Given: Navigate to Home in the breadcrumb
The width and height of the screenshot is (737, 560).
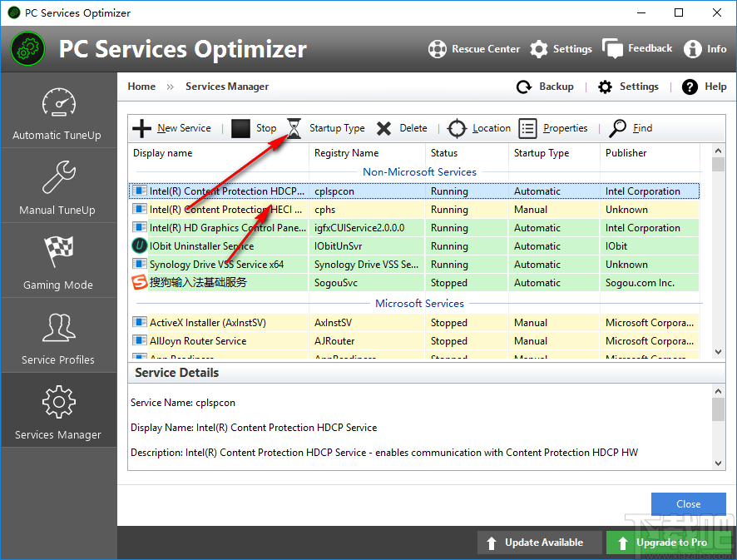Looking at the screenshot, I should coord(141,86).
